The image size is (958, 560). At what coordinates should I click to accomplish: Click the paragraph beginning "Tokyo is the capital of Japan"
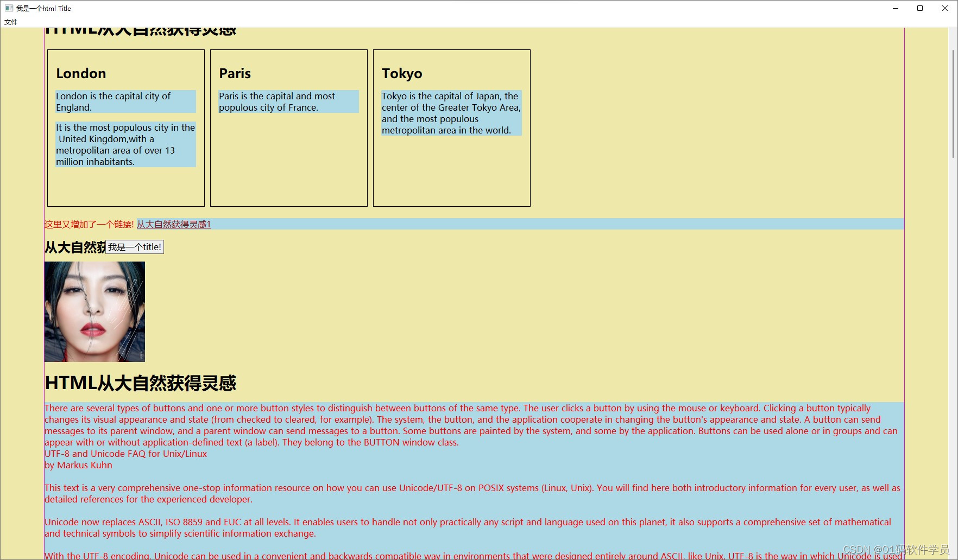(x=451, y=113)
